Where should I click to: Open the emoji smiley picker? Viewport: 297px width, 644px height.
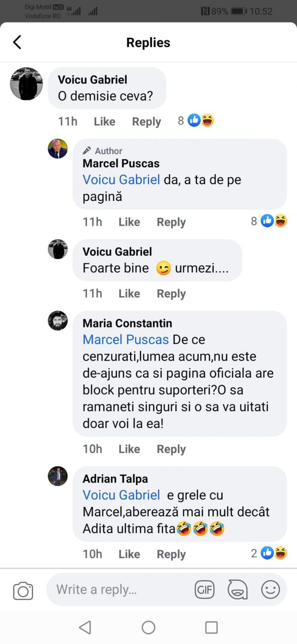pyautogui.click(x=270, y=589)
